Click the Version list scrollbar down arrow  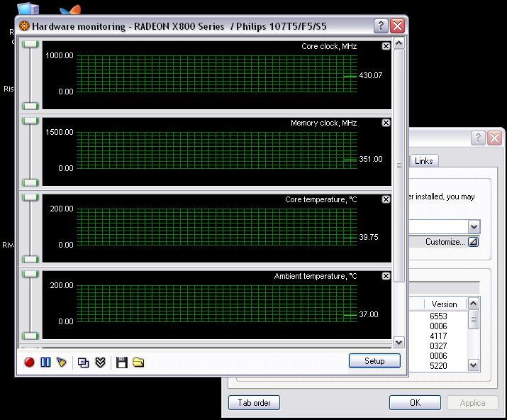click(474, 365)
